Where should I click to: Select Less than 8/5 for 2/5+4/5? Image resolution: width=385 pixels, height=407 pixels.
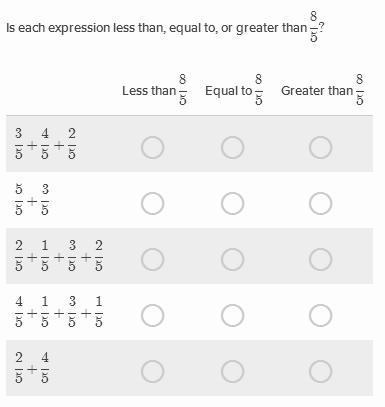[x=152, y=371]
